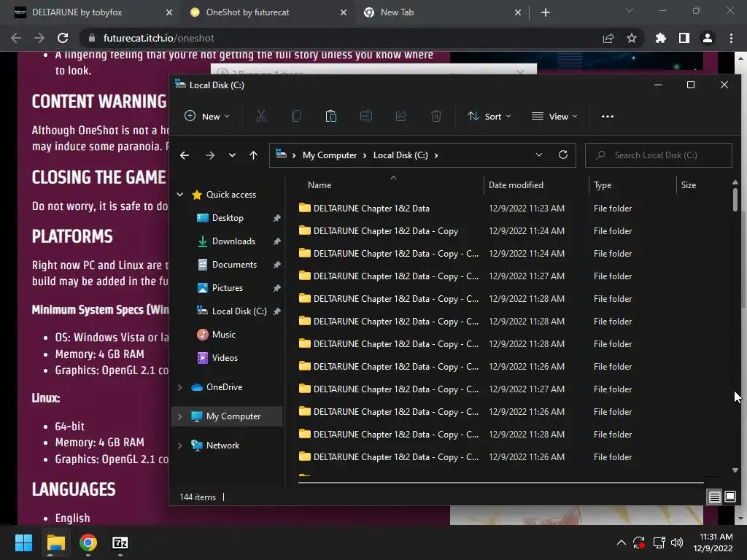Open 7-Zip from taskbar
This screenshot has width=747, height=560.
click(120, 542)
